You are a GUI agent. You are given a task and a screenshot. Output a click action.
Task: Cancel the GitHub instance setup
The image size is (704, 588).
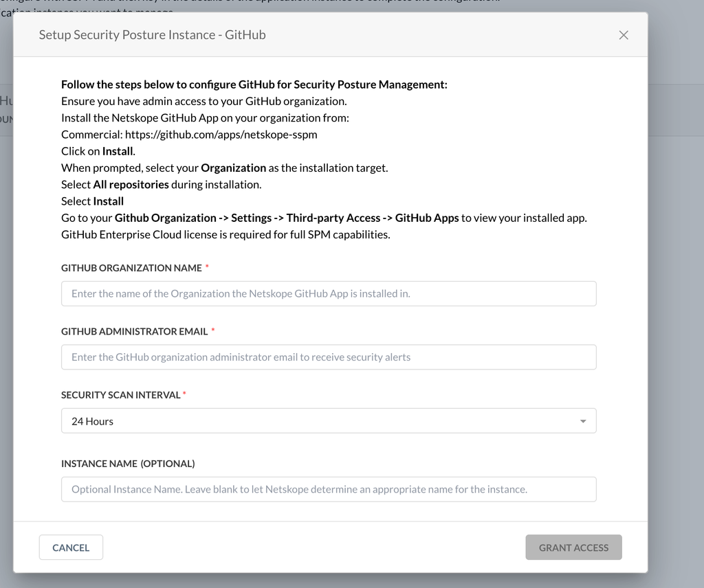click(x=71, y=547)
